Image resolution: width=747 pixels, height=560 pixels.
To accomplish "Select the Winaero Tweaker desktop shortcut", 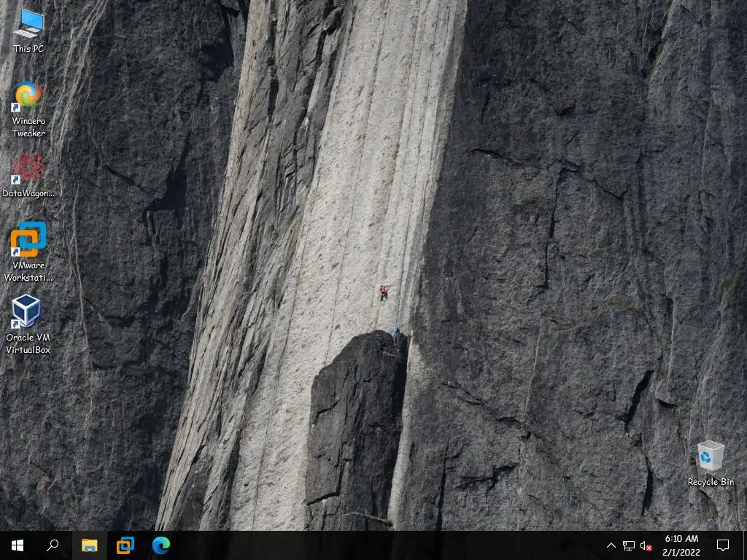I will [x=28, y=109].
